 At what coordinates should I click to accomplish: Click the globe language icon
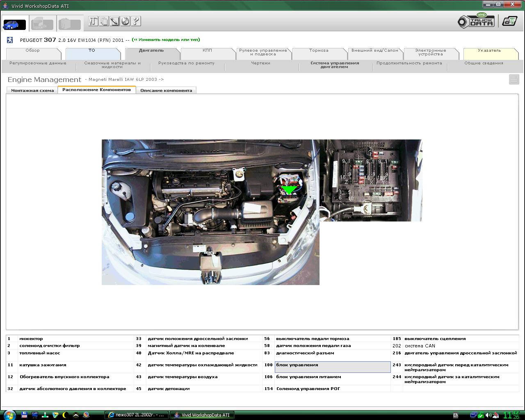click(x=125, y=21)
